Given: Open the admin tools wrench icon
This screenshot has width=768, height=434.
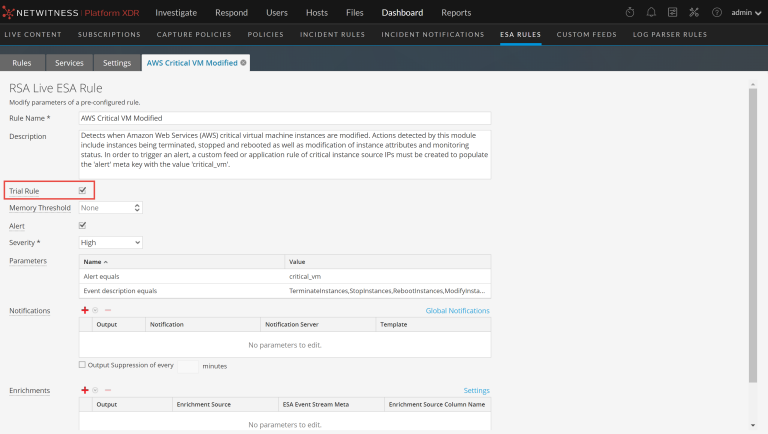Looking at the screenshot, I should (x=694, y=13).
